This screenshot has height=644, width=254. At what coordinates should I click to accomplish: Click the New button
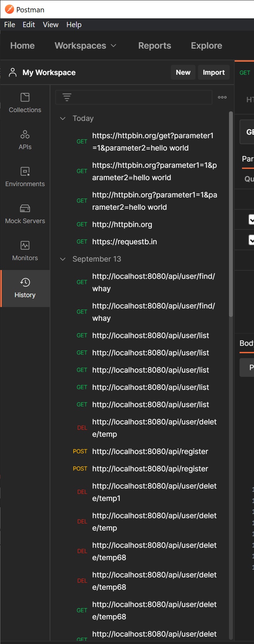[183, 72]
